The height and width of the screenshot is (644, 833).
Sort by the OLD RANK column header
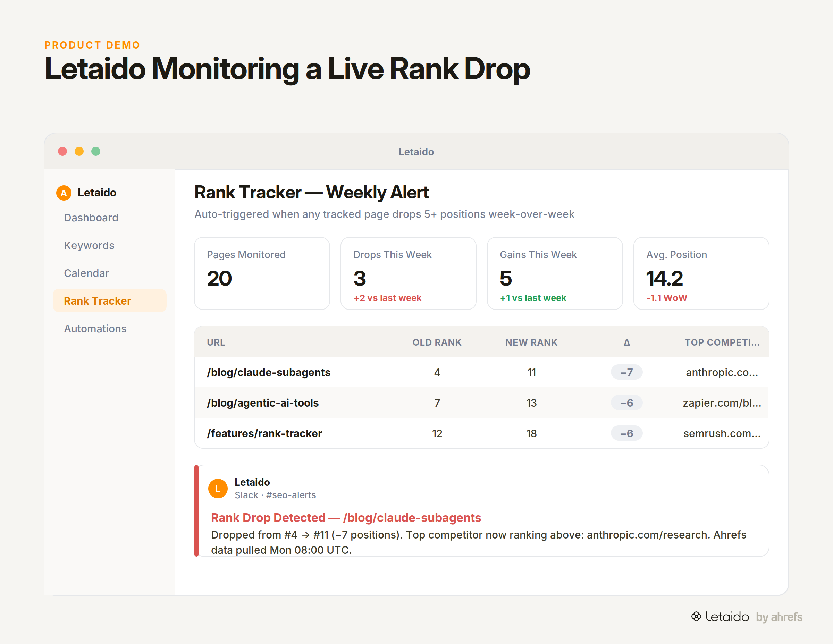437,342
